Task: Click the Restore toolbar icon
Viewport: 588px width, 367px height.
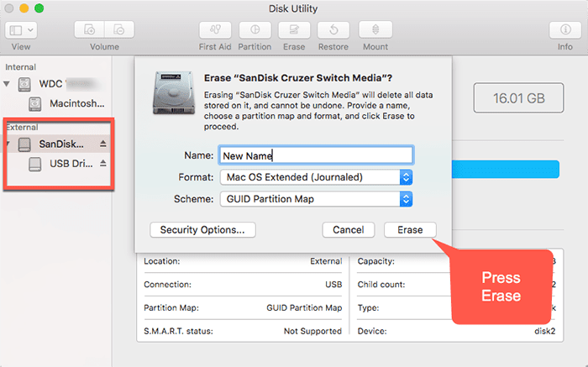Action: (x=333, y=30)
